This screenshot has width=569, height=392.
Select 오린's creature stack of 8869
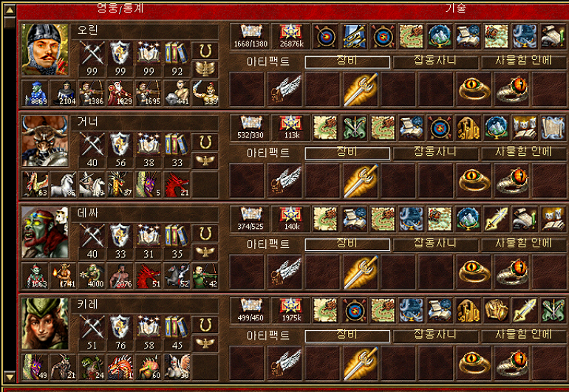35,93
